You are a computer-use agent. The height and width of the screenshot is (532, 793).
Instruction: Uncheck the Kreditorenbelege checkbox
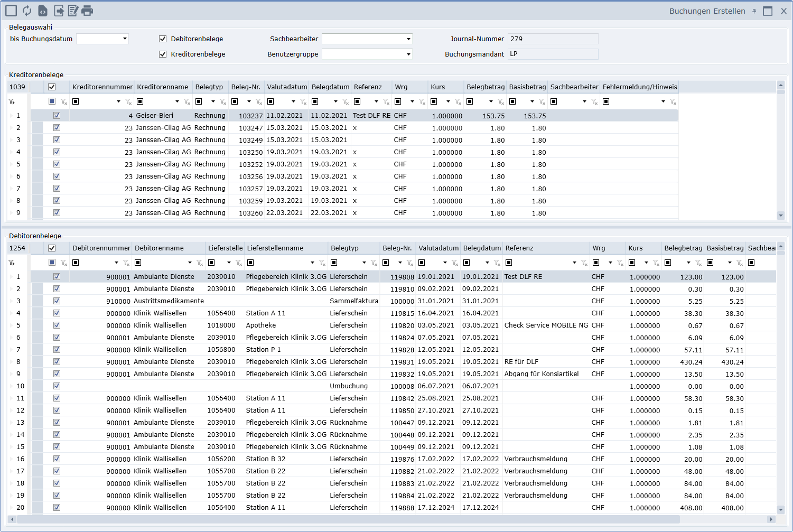163,54
